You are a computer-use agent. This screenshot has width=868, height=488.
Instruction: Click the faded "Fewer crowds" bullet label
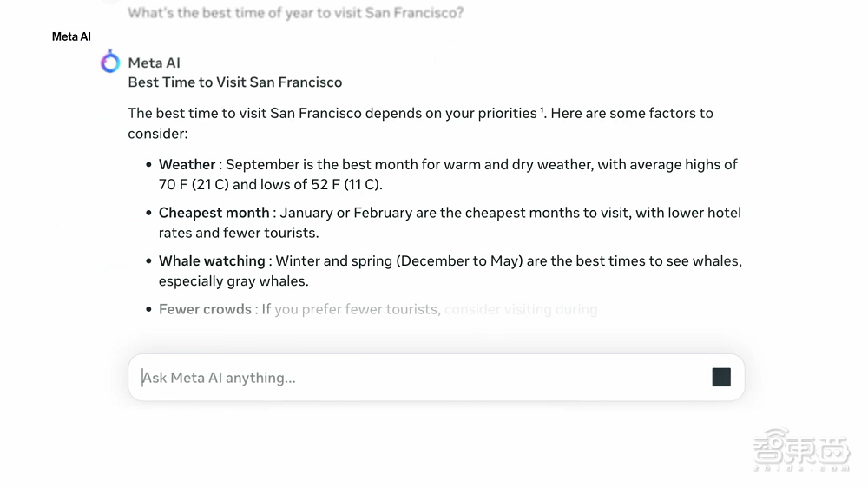click(205, 309)
